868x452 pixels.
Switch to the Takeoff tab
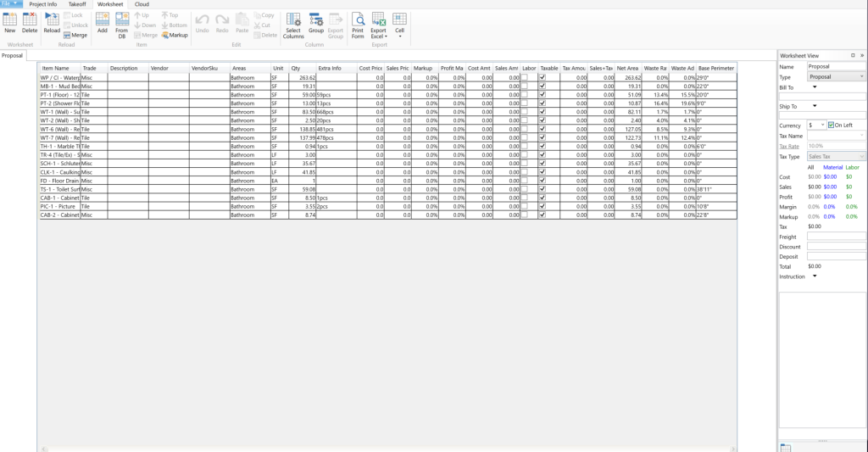click(x=77, y=4)
